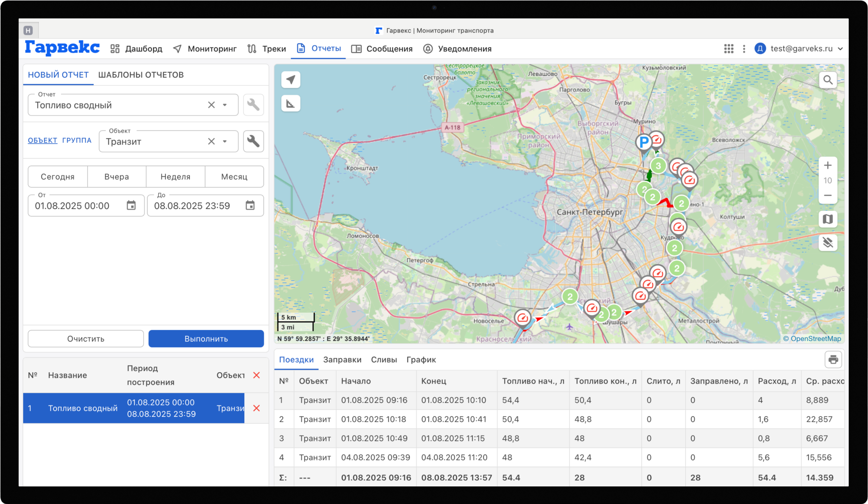Expand the Объект Транзит dropdown

click(225, 142)
